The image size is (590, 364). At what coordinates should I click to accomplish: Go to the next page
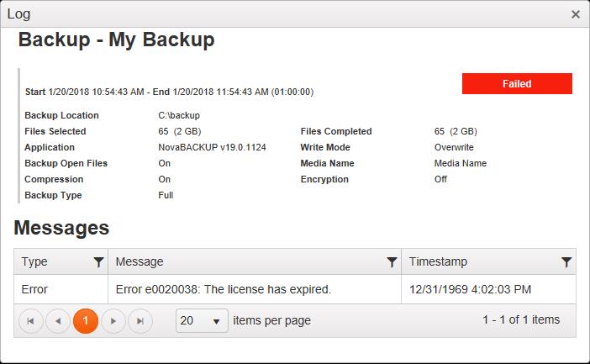(113, 321)
